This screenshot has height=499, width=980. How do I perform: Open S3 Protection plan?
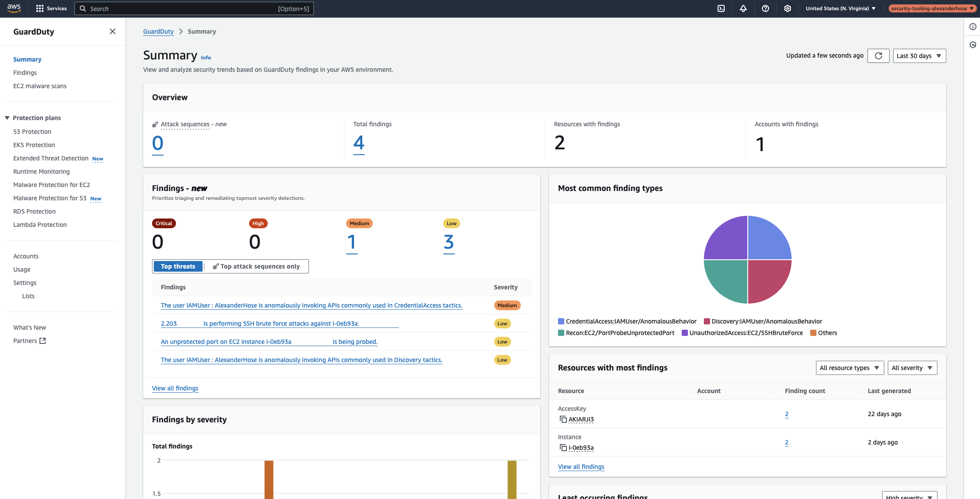tap(32, 132)
